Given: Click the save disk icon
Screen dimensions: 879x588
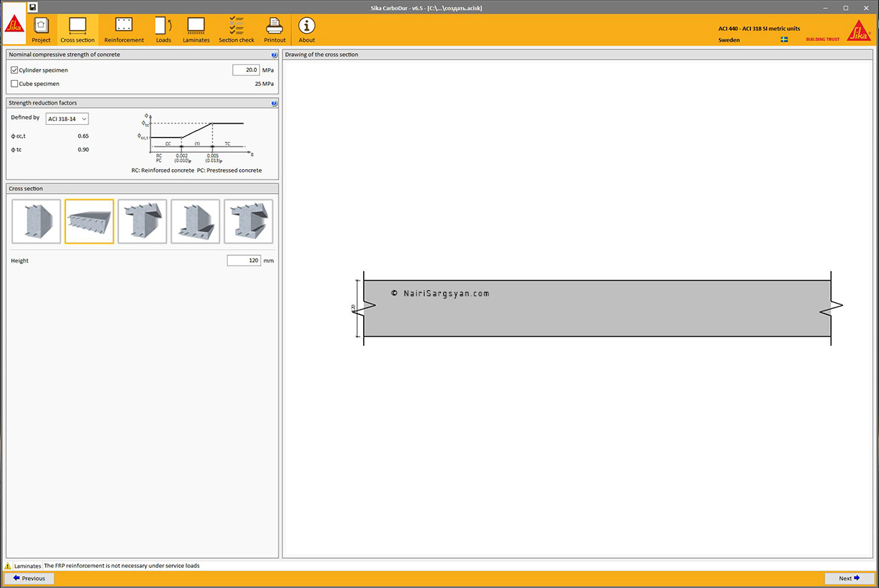Looking at the screenshot, I should (32, 7).
